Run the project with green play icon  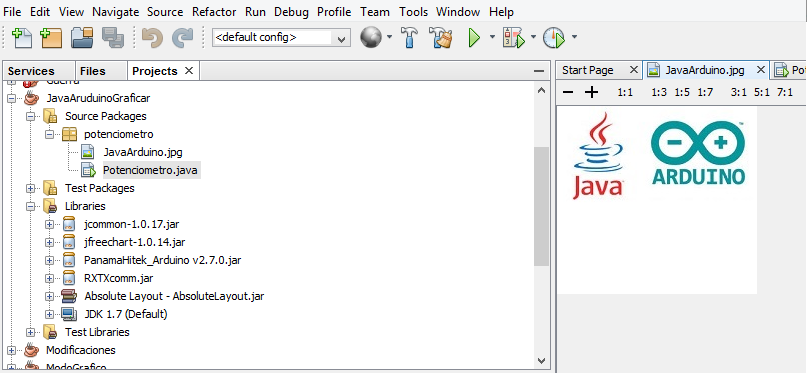pyautogui.click(x=474, y=38)
